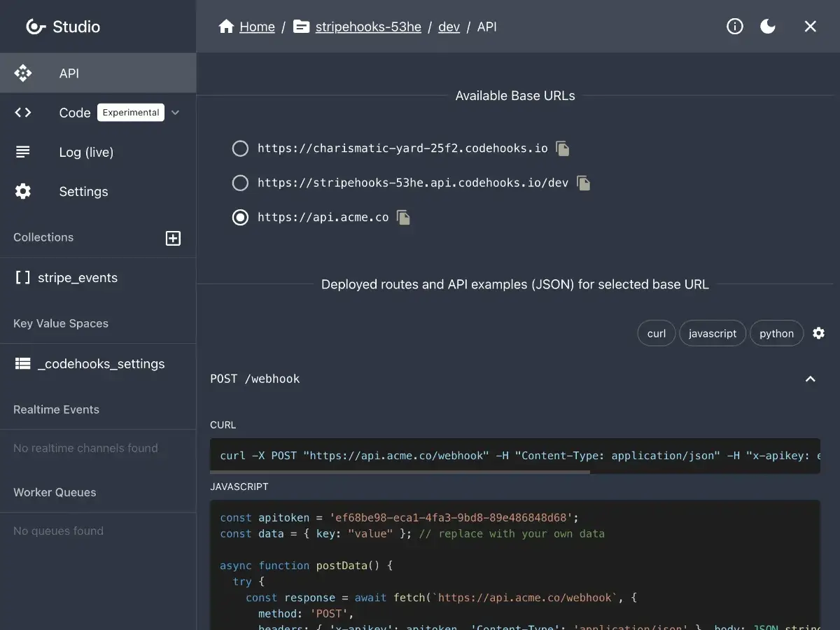Viewport: 840px width, 630px height.
Task: Click the Worker Queues heading
Action: click(55, 492)
